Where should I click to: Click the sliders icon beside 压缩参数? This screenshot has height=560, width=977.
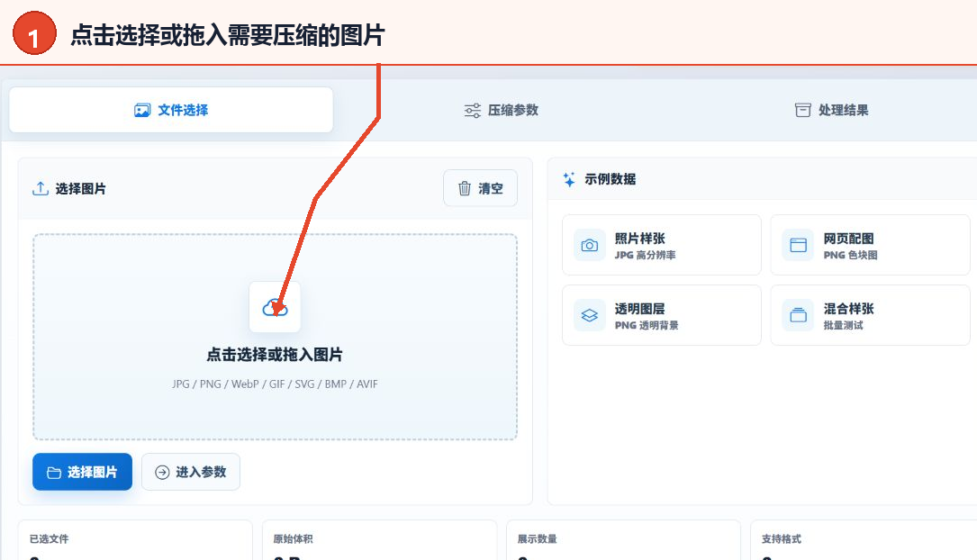pyautogui.click(x=473, y=110)
